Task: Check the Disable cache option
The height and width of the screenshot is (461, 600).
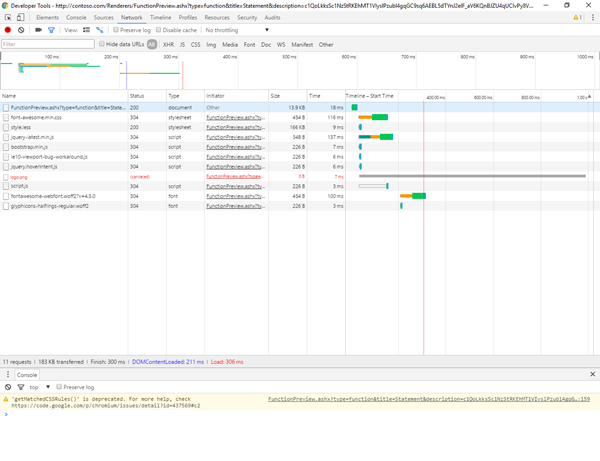Action: coord(157,30)
